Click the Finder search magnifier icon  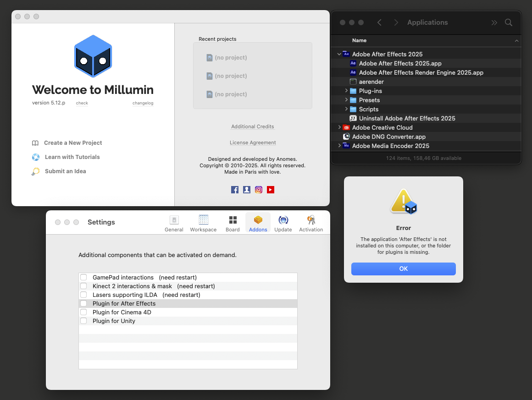tap(509, 22)
